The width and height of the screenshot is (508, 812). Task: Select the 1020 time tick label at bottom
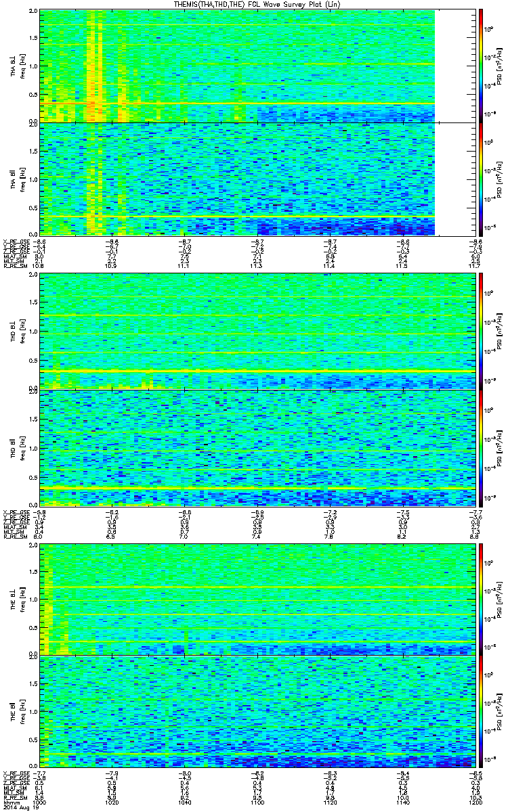tap(112, 802)
